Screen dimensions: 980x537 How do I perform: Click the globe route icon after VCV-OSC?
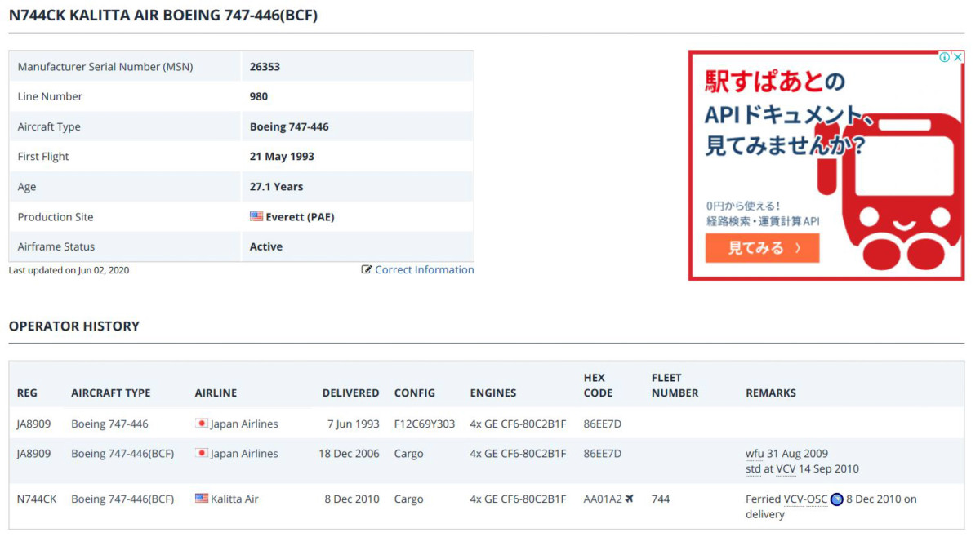[x=837, y=499]
